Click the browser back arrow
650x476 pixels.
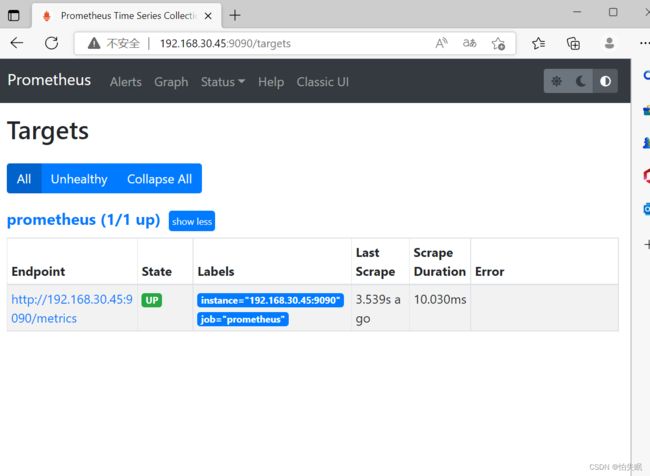(17, 43)
